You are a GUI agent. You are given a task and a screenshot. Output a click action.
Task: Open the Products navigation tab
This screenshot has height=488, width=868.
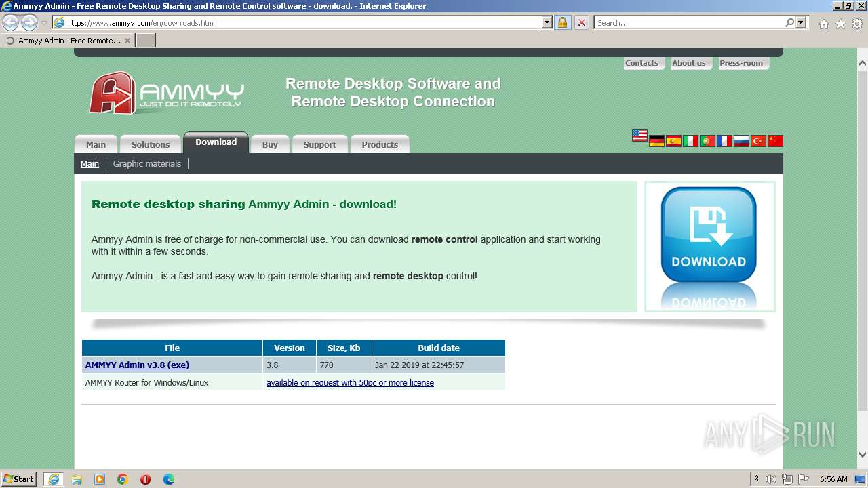[380, 144]
